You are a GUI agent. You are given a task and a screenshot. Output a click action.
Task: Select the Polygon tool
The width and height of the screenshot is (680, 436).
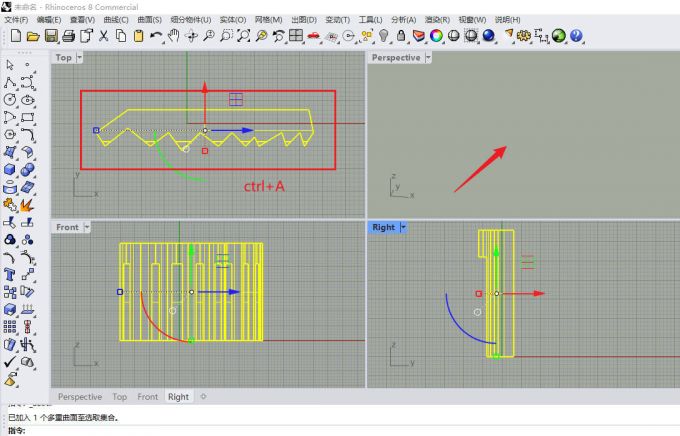point(10,135)
